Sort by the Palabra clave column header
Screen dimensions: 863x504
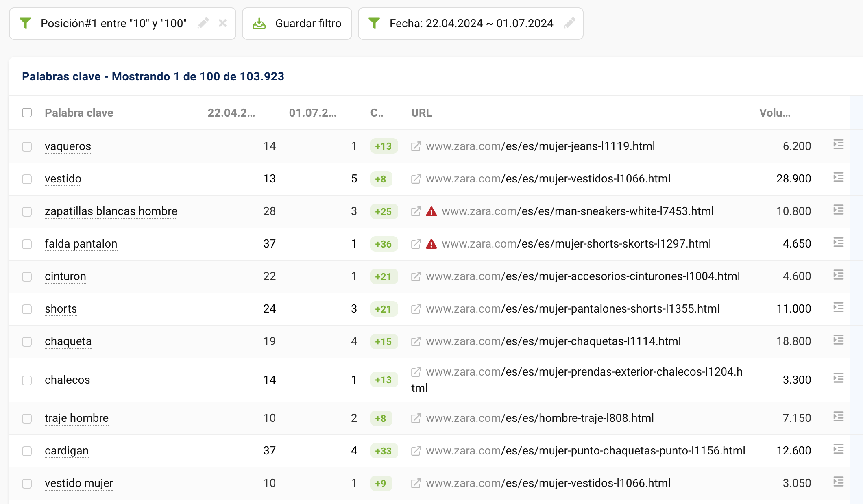79,113
